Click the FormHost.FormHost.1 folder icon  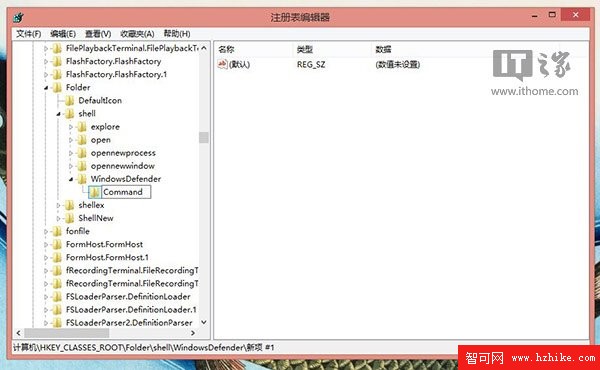click(57, 257)
